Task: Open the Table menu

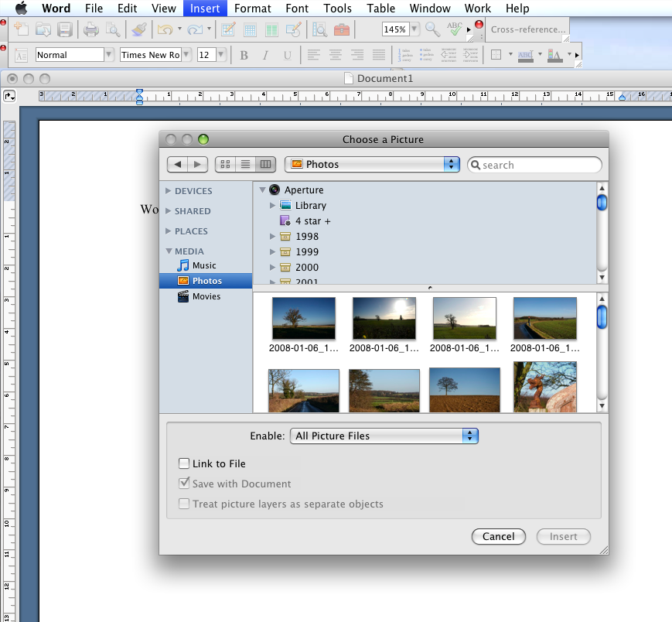Action: [380, 9]
